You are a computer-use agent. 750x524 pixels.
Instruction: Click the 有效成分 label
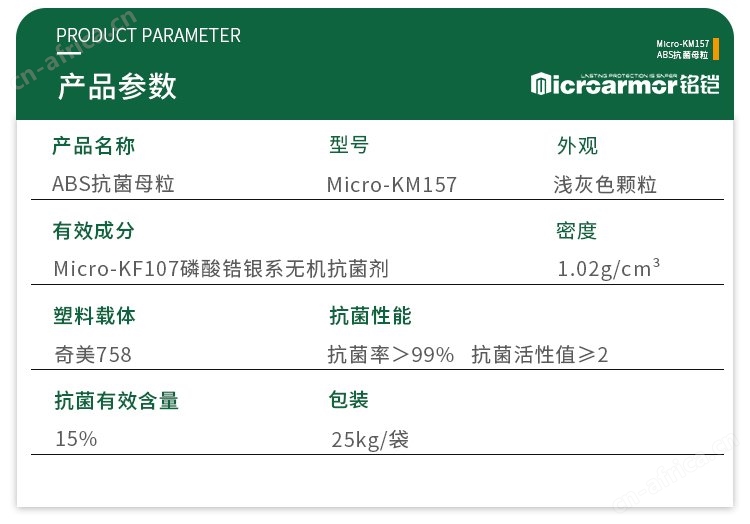click(93, 231)
